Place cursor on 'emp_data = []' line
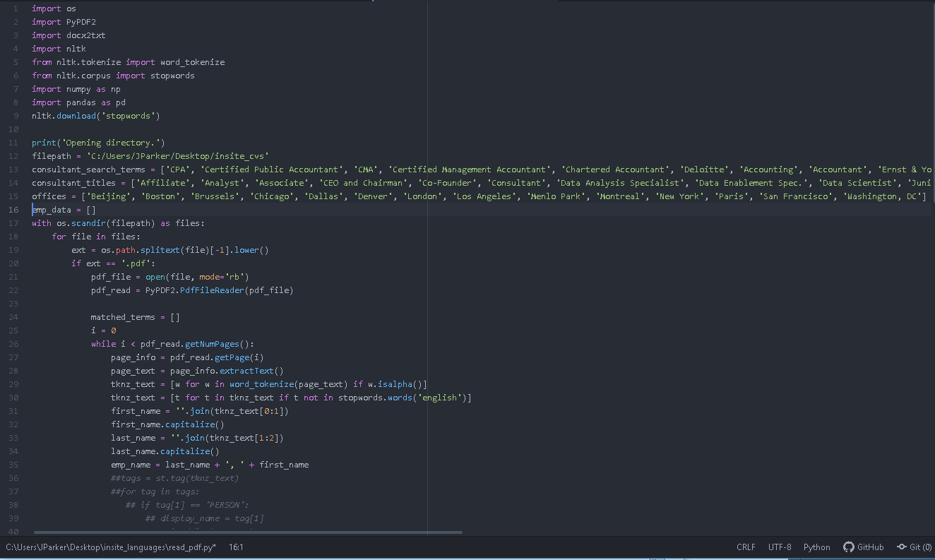Viewport: 935px width, 560px height. pyautogui.click(x=64, y=210)
